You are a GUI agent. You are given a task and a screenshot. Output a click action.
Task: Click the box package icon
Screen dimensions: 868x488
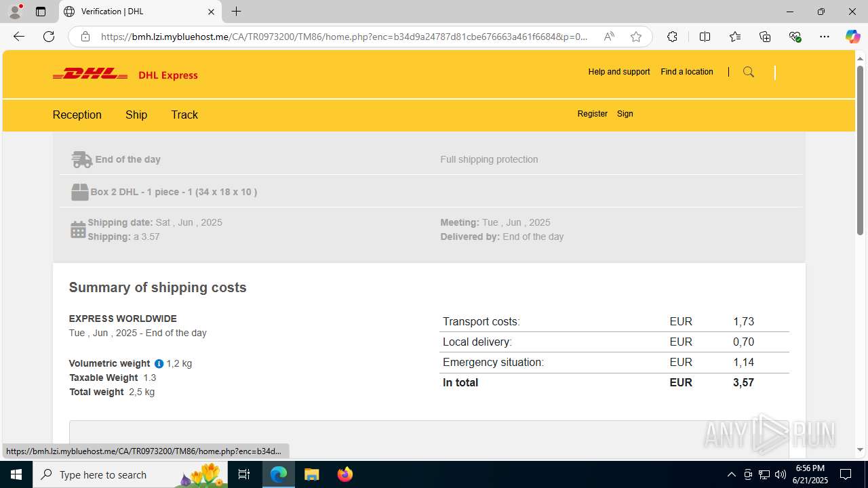(x=79, y=192)
